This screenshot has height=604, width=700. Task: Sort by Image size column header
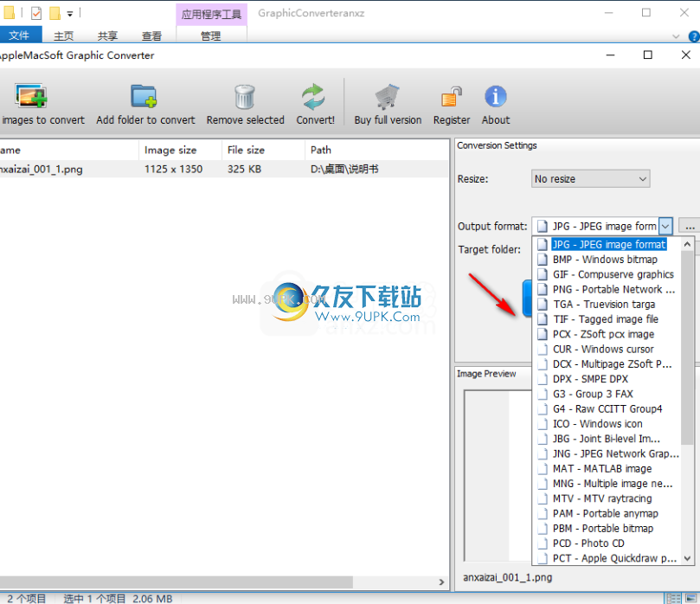tap(180, 151)
